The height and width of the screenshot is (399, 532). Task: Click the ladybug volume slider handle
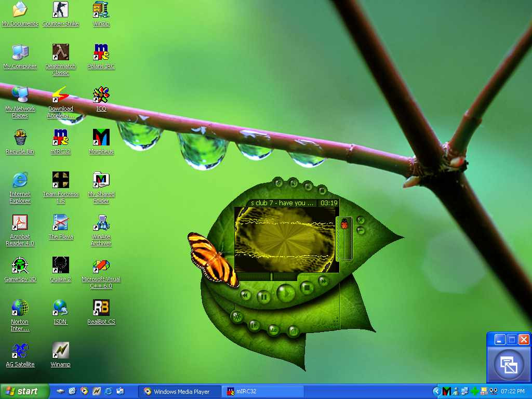click(x=345, y=224)
